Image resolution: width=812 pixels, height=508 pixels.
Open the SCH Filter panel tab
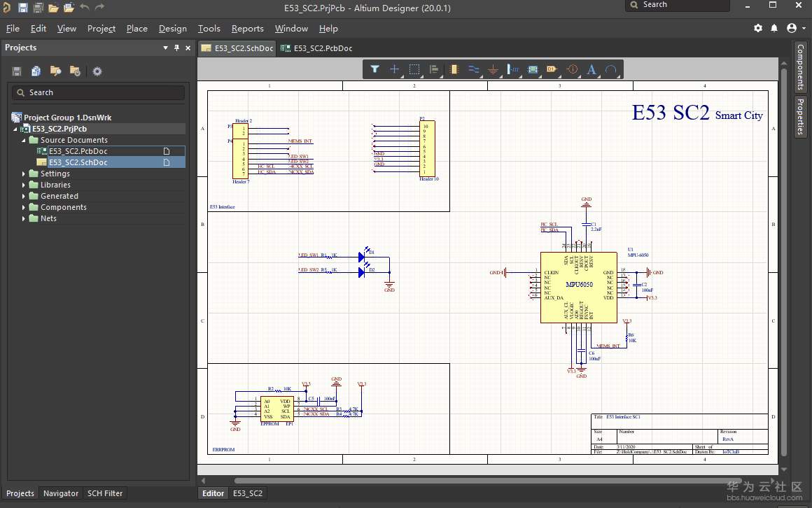tap(105, 493)
